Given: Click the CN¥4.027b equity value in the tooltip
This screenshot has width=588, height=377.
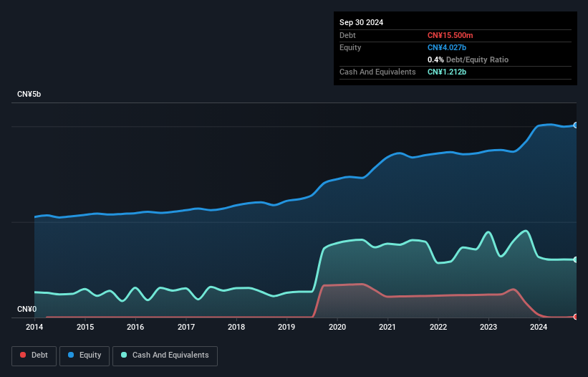Looking at the screenshot, I should (x=448, y=47).
